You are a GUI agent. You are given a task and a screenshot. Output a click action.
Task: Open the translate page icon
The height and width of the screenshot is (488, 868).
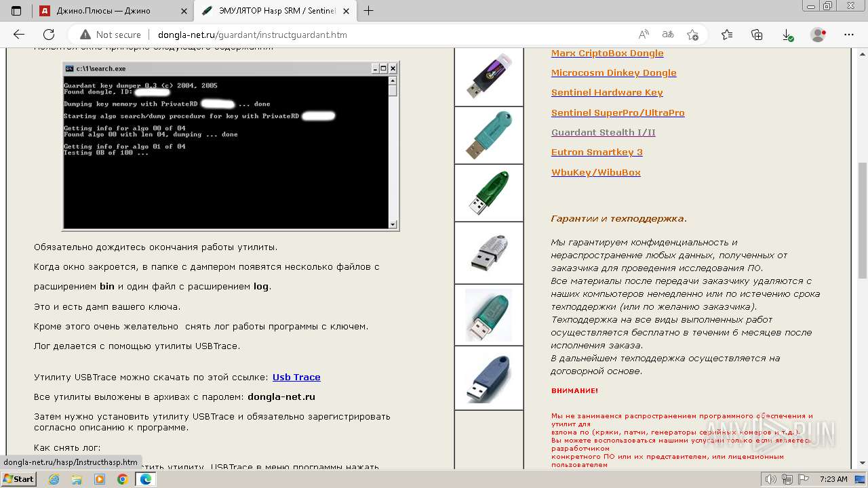click(668, 35)
